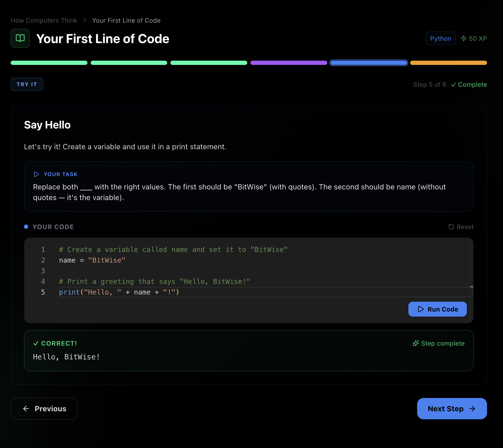Select the orange final step segment

point(448,63)
